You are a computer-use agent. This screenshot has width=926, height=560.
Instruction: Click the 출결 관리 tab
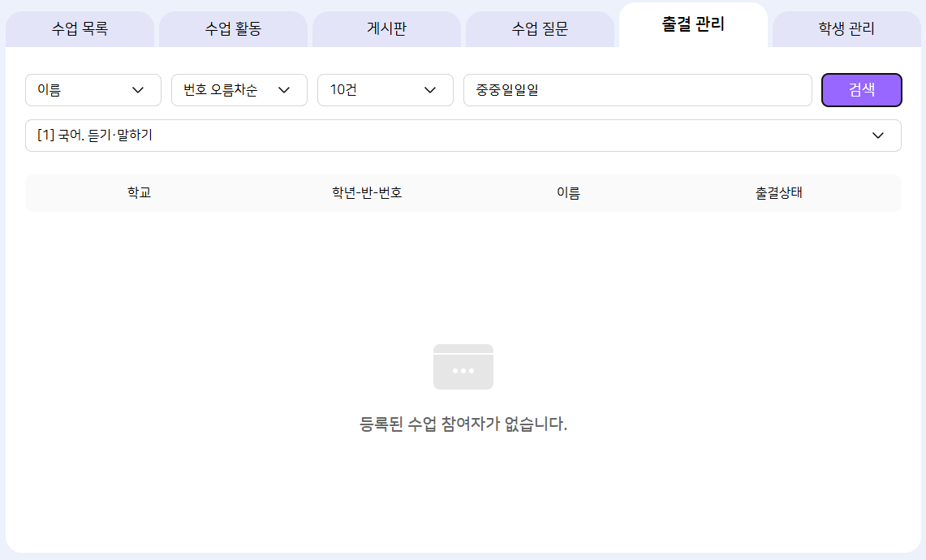coord(693,24)
